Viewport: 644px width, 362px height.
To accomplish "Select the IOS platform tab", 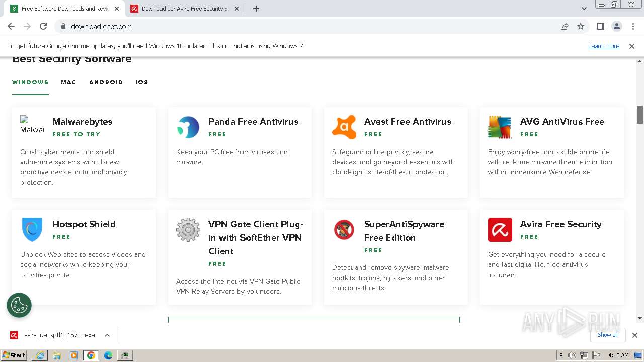I will point(142,82).
